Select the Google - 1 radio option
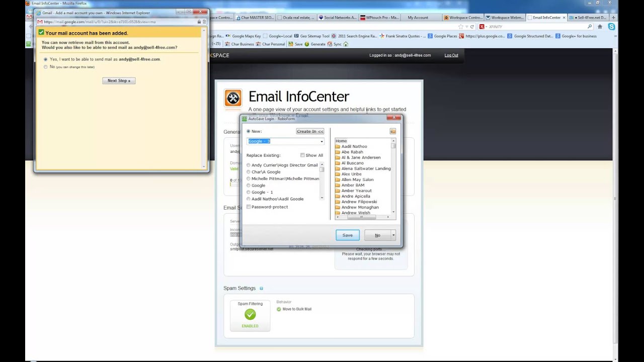Image resolution: width=644 pixels, height=362 pixels. [x=248, y=192]
